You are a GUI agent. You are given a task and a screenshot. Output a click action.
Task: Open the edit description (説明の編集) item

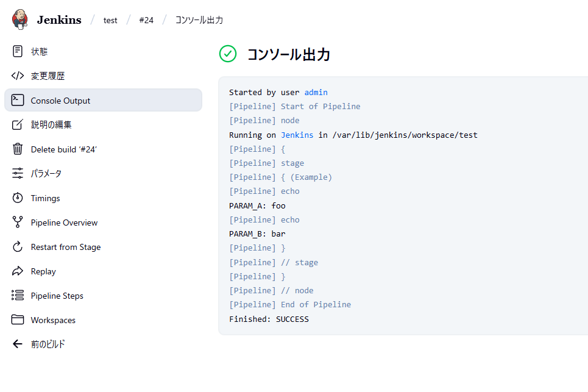[51, 125]
